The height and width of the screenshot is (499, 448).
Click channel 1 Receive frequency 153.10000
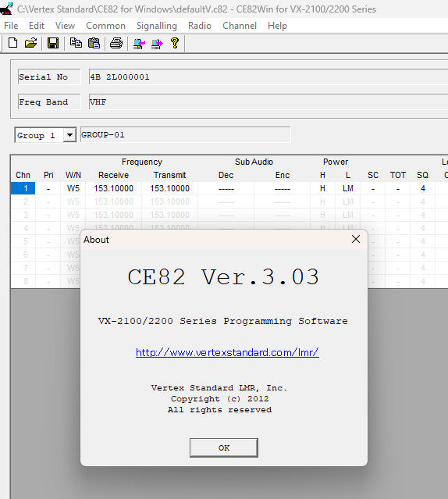(x=113, y=188)
